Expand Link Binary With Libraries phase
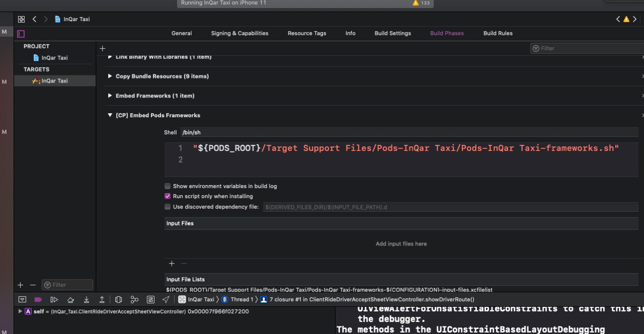The image size is (644, 334). tap(110, 57)
